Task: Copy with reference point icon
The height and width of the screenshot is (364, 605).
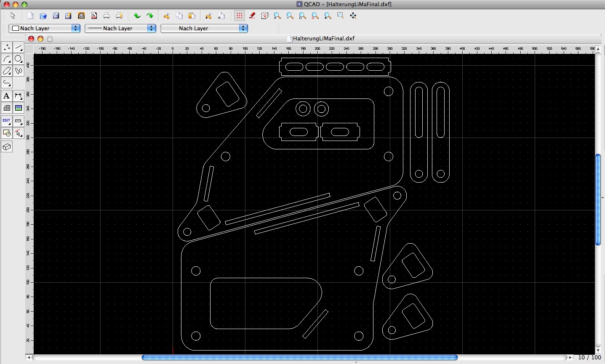Action: [221, 16]
